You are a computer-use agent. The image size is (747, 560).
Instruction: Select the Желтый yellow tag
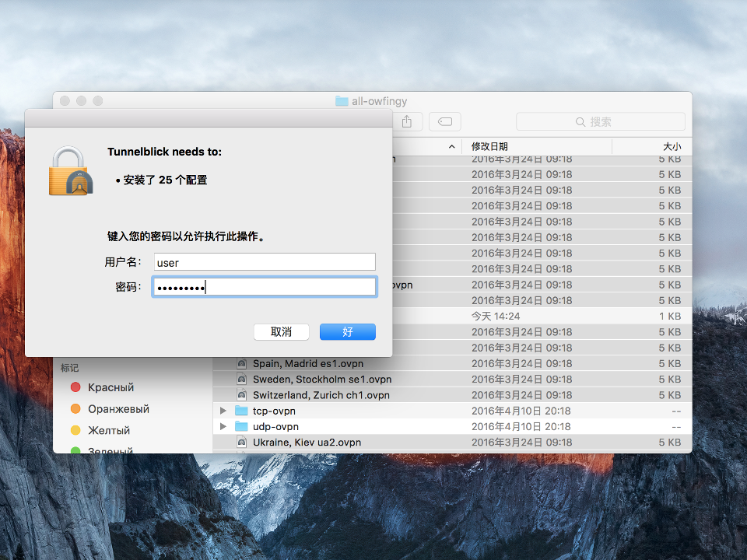[x=75, y=430]
